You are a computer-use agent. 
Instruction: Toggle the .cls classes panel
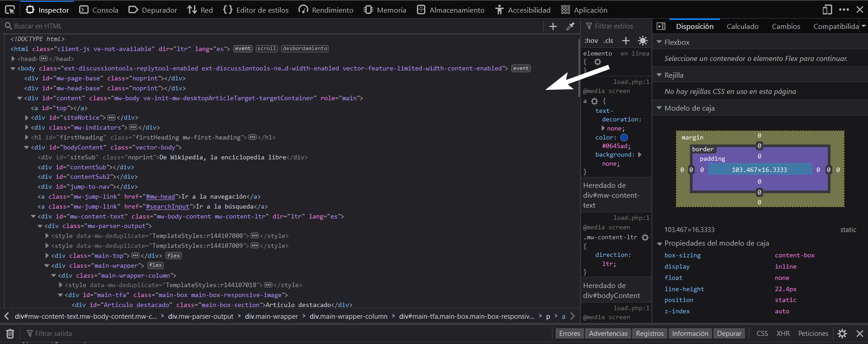pyautogui.click(x=609, y=41)
